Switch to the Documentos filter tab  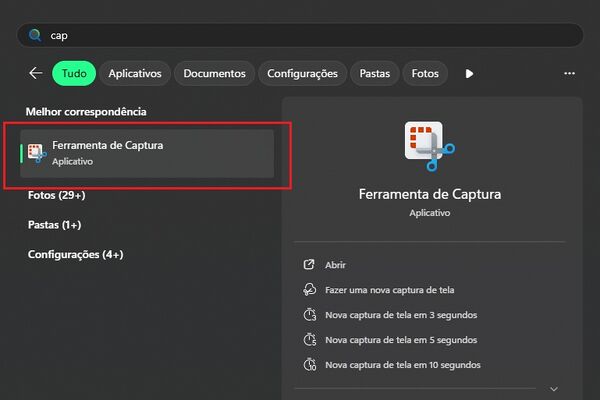point(214,73)
